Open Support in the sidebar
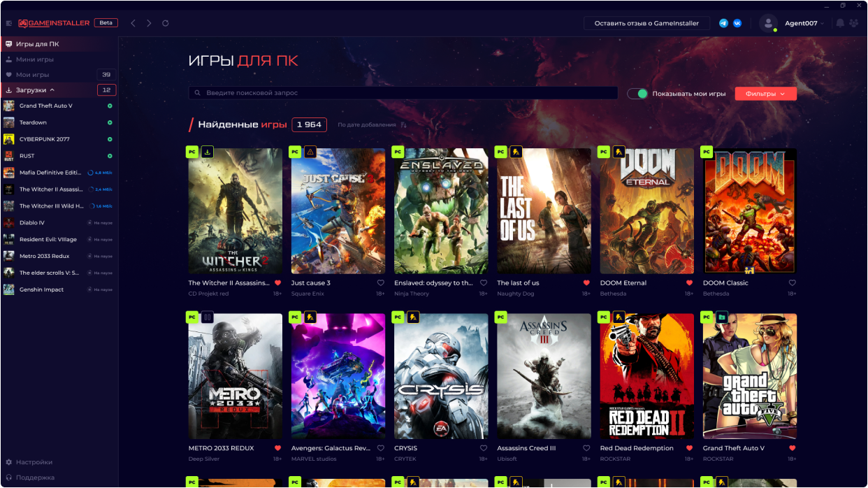Image resolution: width=868 pixels, height=488 pixels. [30, 478]
